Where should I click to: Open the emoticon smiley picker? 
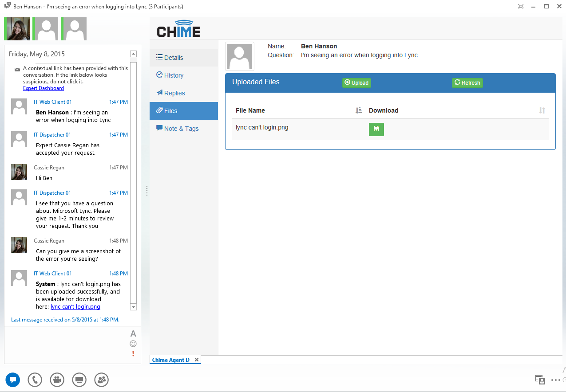pos(133,344)
